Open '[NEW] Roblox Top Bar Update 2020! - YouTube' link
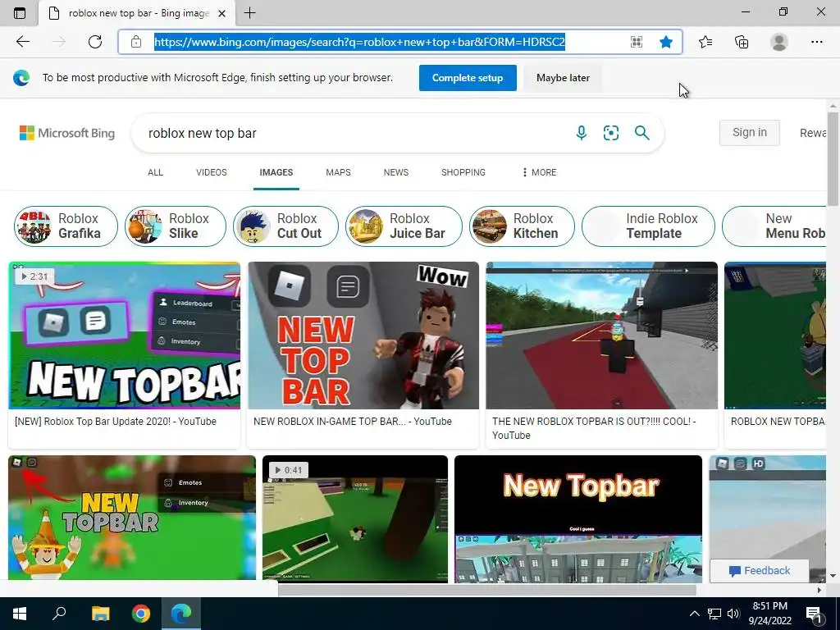This screenshot has width=840, height=630. 116,422
